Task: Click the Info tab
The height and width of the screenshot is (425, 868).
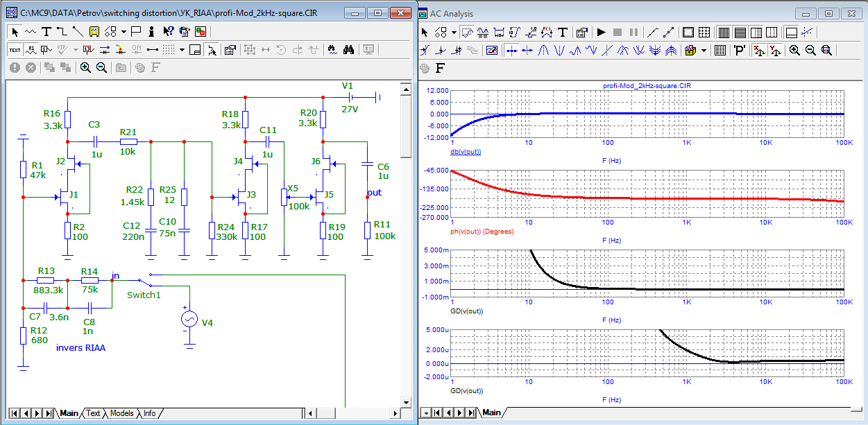Action: 149,413
